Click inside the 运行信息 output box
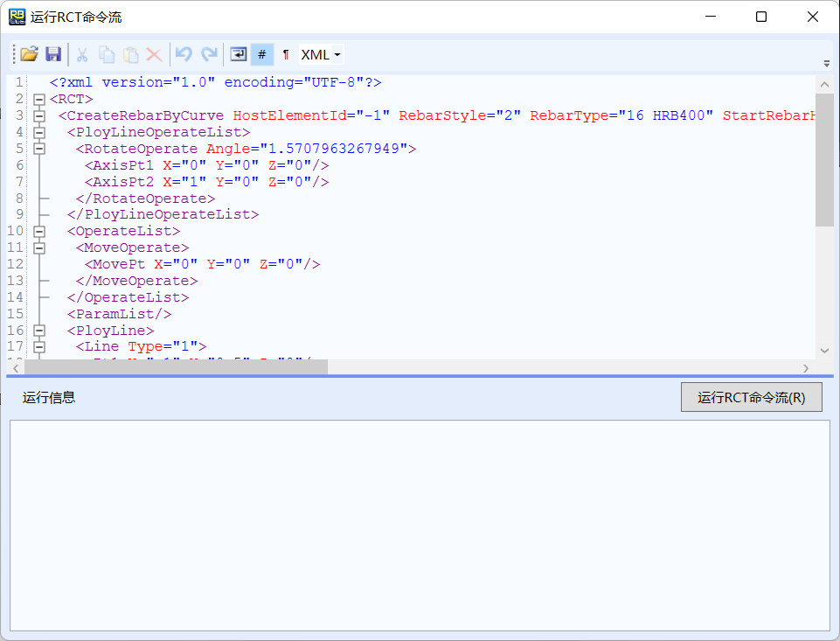The width and height of the screenshot is (840, 641). point(420,525)
